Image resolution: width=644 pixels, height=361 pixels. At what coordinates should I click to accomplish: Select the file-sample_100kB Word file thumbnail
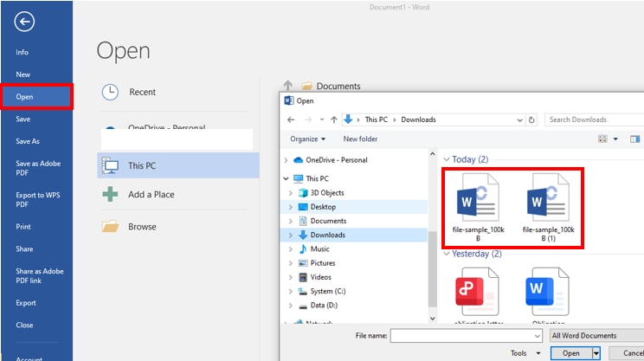(478, 208)
